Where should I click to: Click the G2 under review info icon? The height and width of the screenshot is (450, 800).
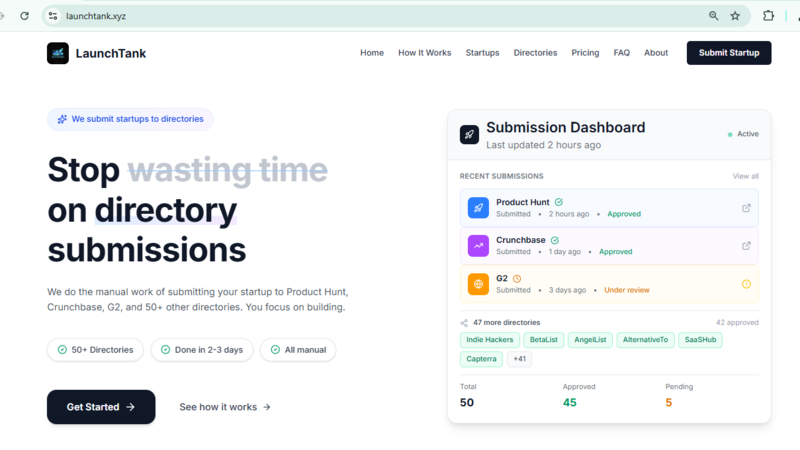pos(746,284)
